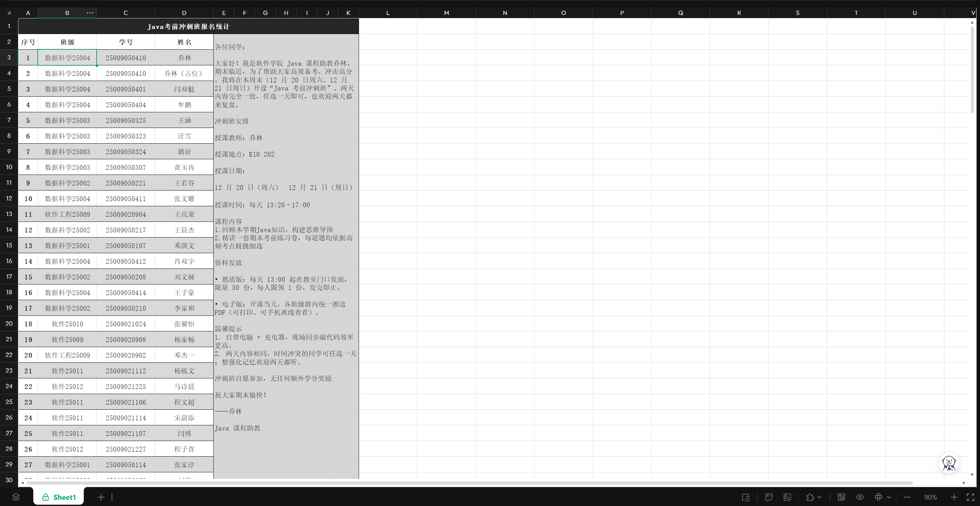
Task: Click the horizontal scrollbar right arrow
Action: (x=964, y=483)
